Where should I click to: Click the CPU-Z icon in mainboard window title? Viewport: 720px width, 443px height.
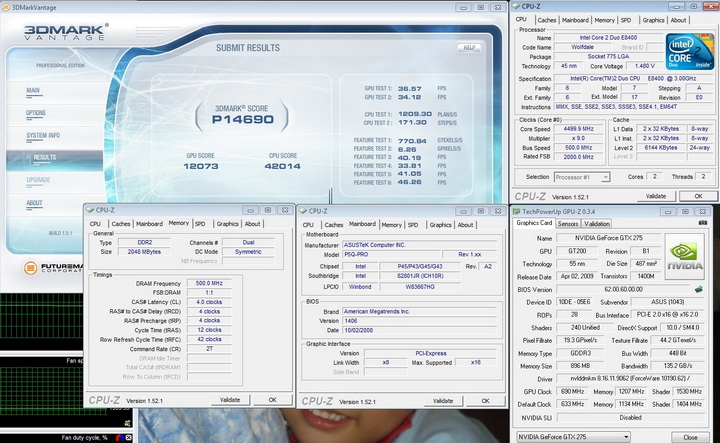tap(305, 211)
